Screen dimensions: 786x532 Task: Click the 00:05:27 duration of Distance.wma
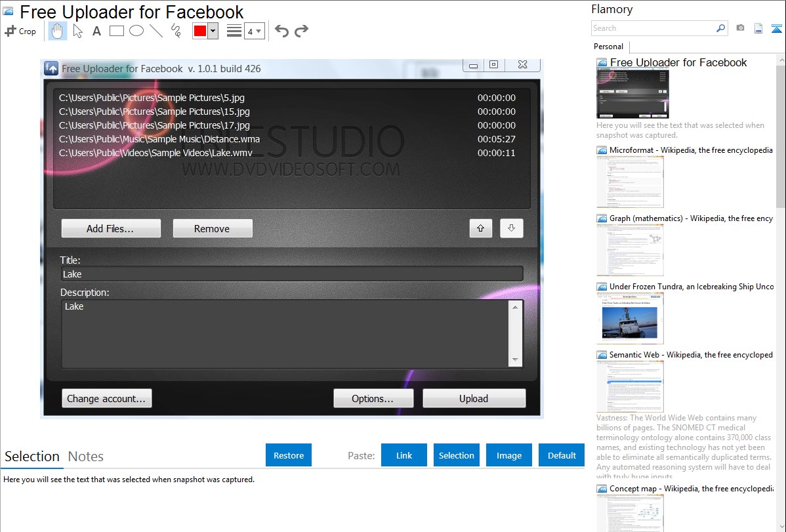(496, 139)
